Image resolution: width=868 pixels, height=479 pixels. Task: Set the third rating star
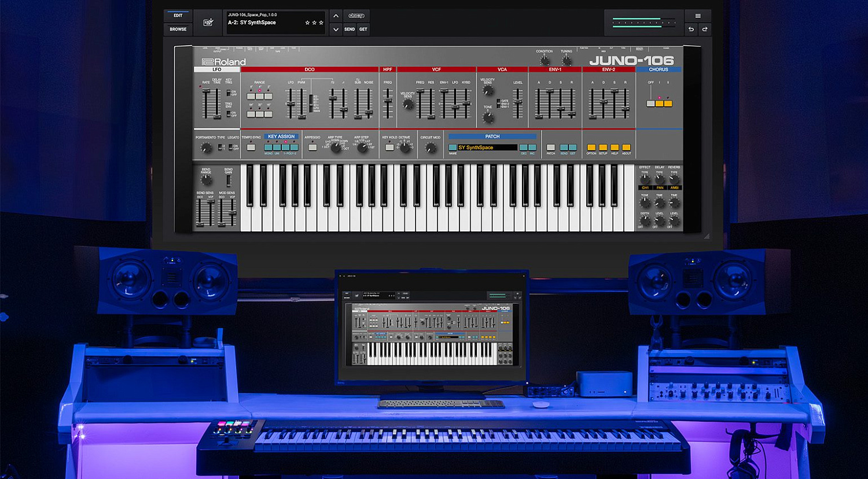coord(321,23)
